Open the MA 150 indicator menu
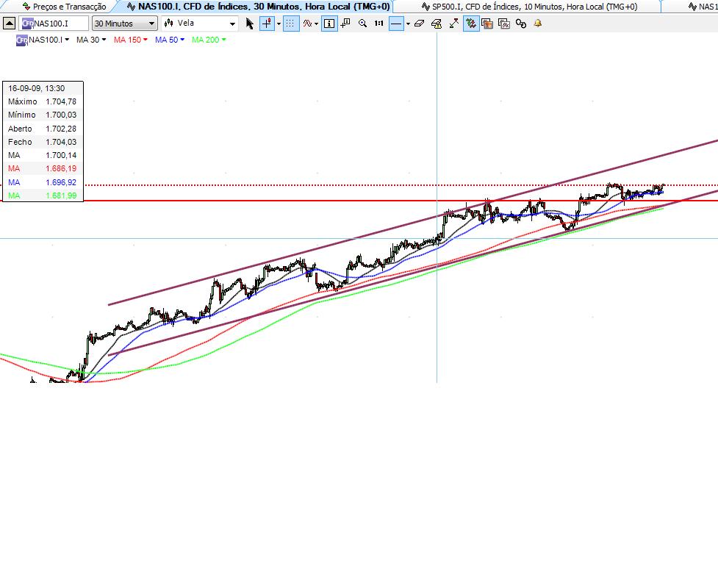Screen dimensions: 718x588 point(131,40)
